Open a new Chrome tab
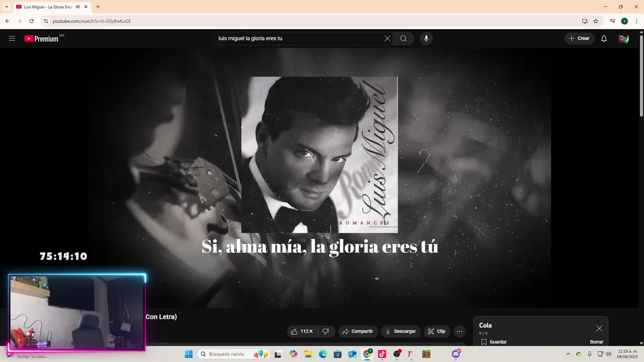644x362 pixels. coord(98,7)
